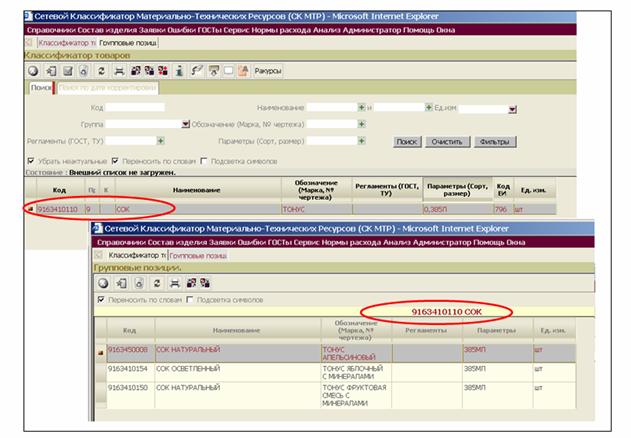Click the Фильтры button

coord(495,142)
